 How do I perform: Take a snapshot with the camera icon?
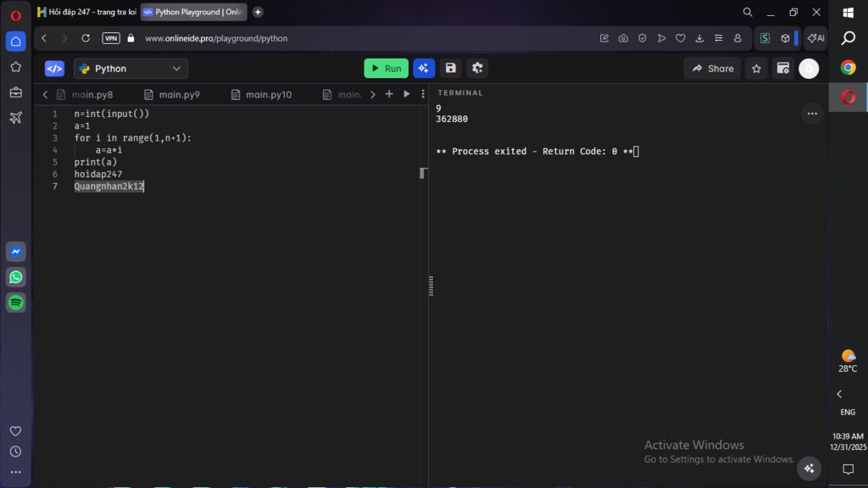[x=623, y=38]
